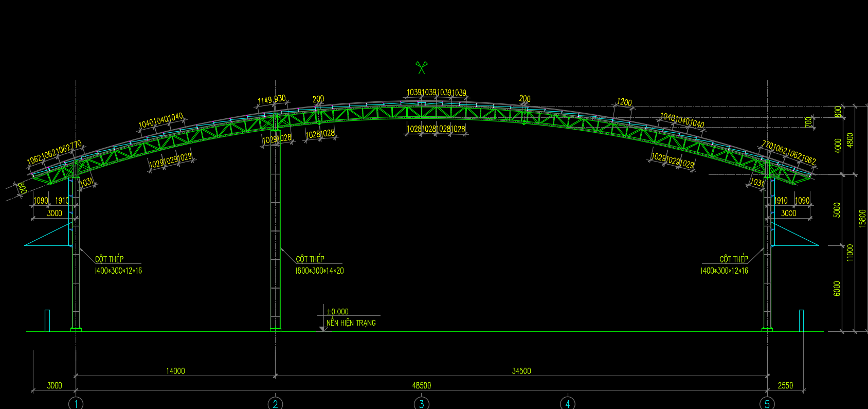
Task: Select the 15800 total height dimension
Action: coord(862,218)
